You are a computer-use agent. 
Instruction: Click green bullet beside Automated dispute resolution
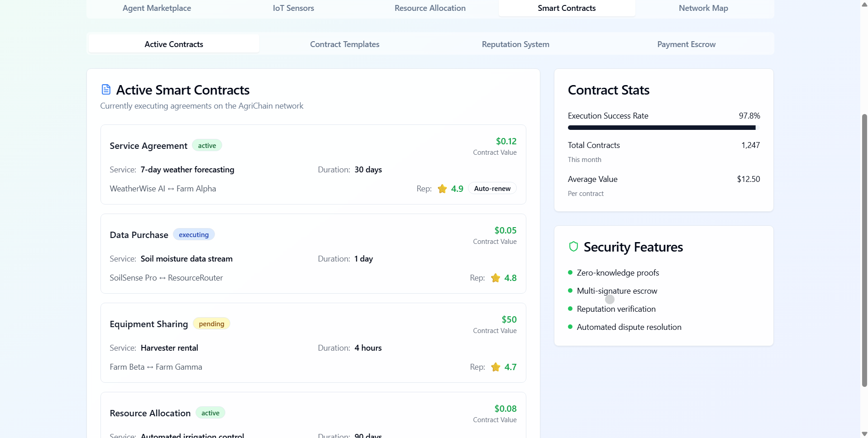(570, 327)
